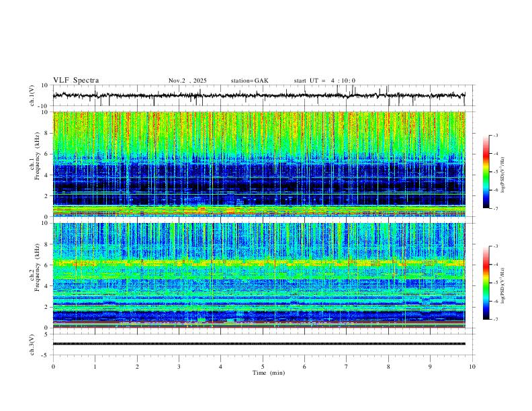Click the ch.2 spectrogram color bar
This screenshot has width=532, height=411.
pyautogui.click(x=486, y=283)
